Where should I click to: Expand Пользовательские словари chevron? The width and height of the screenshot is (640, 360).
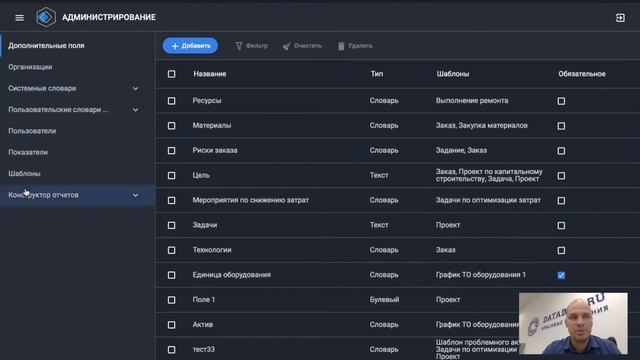coord(135,110)
